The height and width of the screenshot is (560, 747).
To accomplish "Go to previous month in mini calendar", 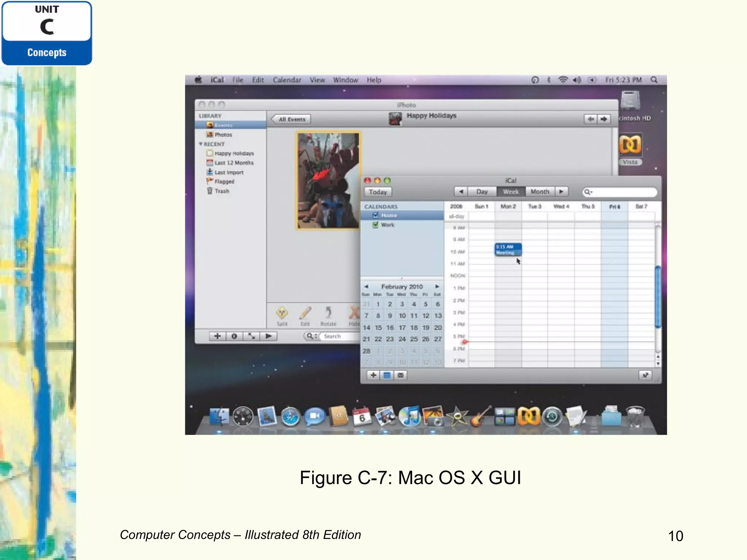I will pyautogui.click(x=366, y=287).
